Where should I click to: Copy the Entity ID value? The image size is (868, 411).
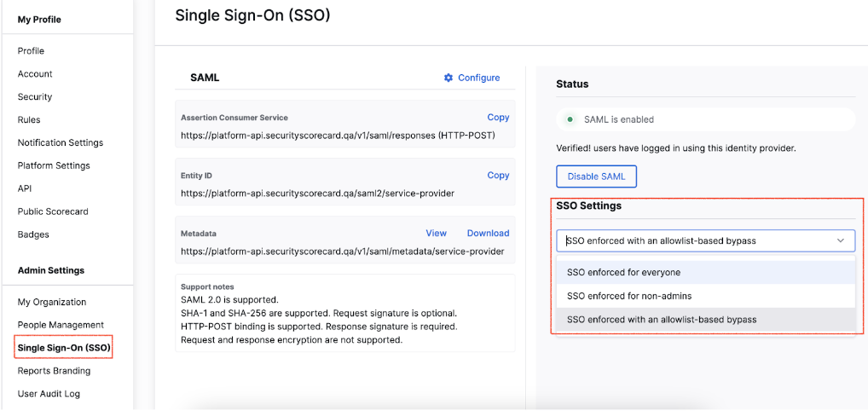point(498,175)
